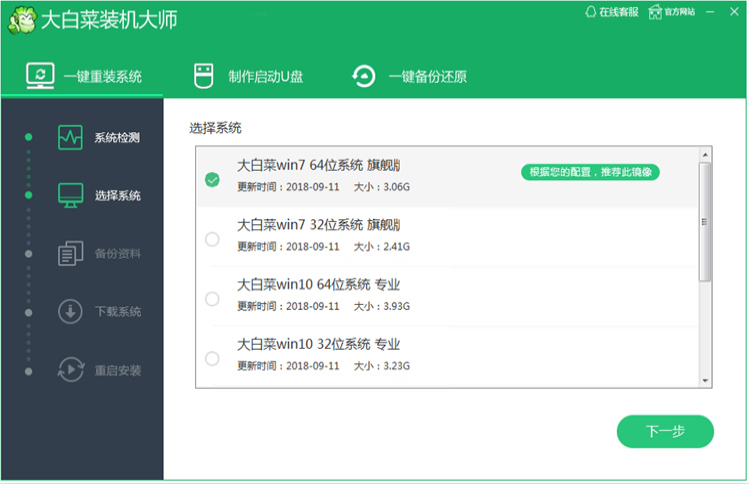This screenshot has width=749, height=484.
Task: Click the 备份资料 documents icon
Action: tap(70, 253)
